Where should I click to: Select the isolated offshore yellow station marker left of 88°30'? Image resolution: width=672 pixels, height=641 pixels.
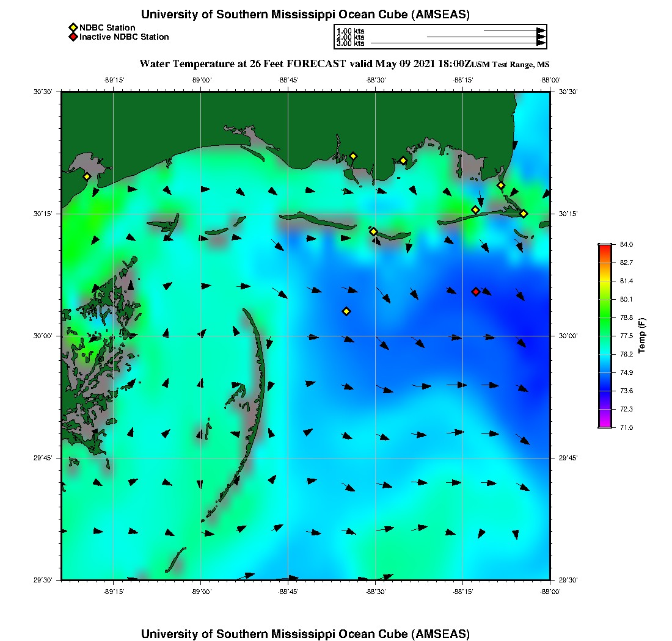pos(346,311)
